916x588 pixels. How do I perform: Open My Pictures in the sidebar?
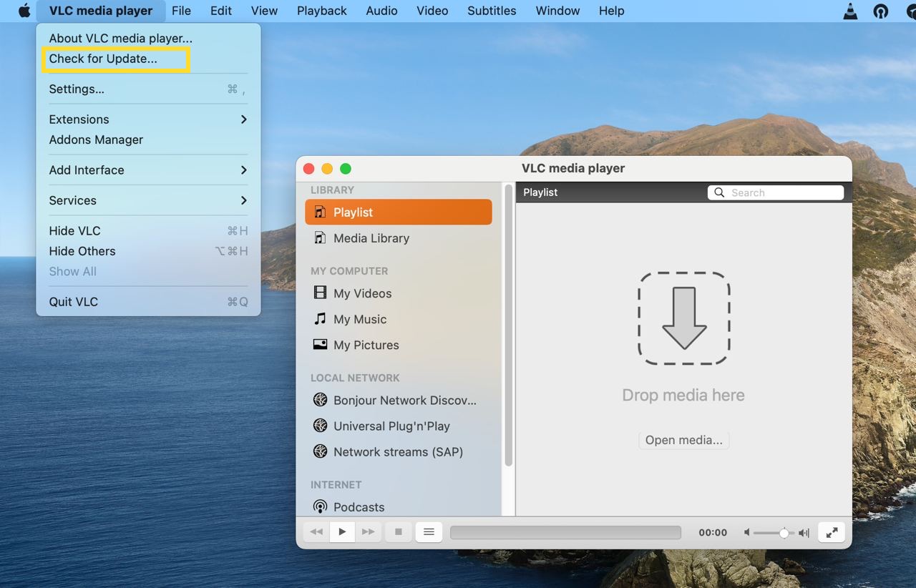point(365,345)
